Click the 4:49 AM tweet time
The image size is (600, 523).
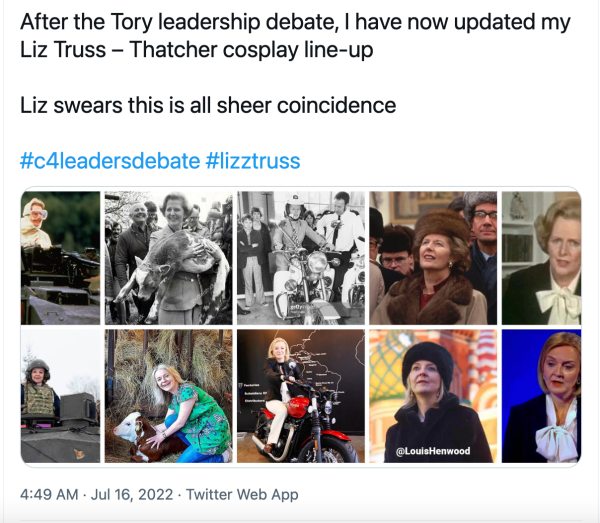(x=56, y=494)
